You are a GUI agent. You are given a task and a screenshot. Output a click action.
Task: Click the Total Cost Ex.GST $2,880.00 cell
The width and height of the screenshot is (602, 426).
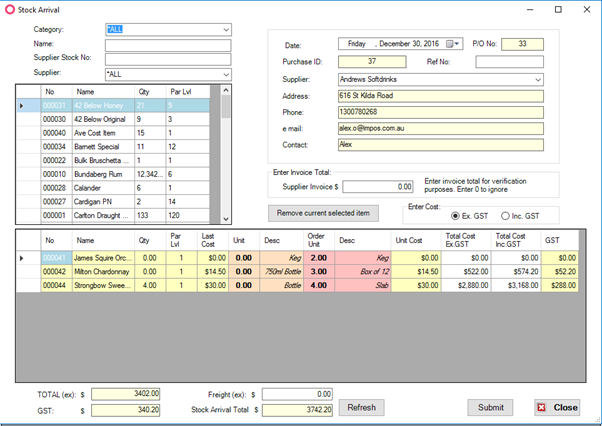[466, 286]
